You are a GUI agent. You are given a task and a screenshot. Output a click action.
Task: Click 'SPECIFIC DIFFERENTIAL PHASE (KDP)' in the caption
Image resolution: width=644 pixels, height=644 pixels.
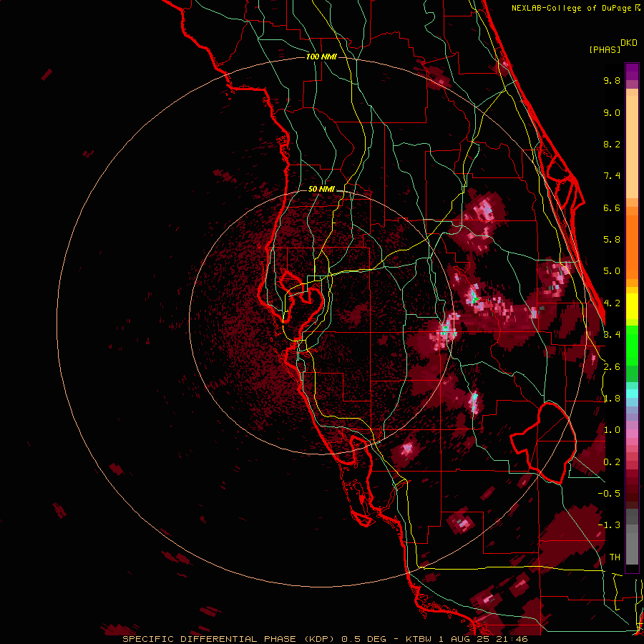229,639
